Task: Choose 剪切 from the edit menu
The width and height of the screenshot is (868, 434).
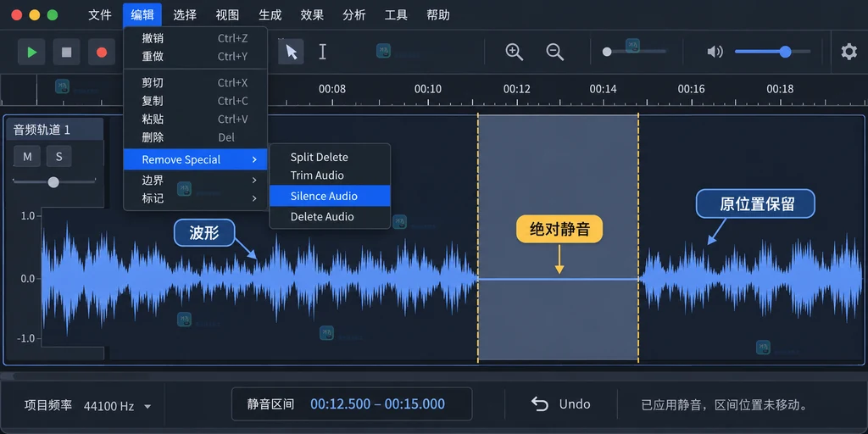Action: pos(196,82)
